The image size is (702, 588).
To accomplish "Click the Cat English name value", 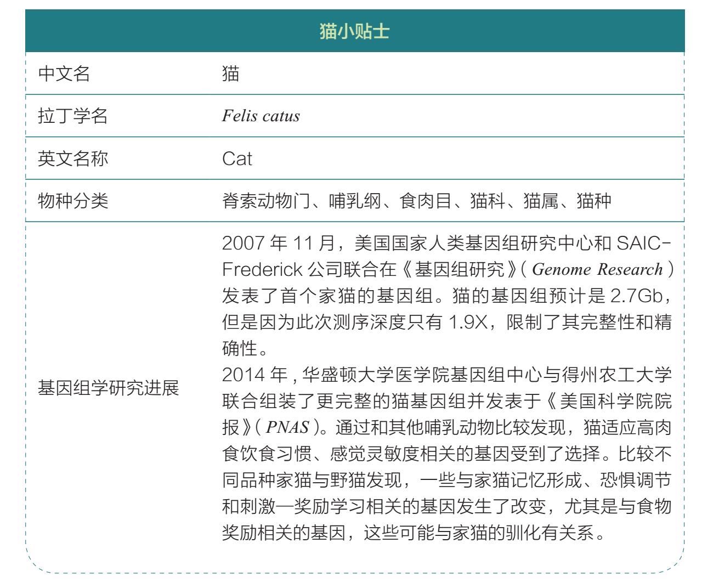I will coord(237,159).
